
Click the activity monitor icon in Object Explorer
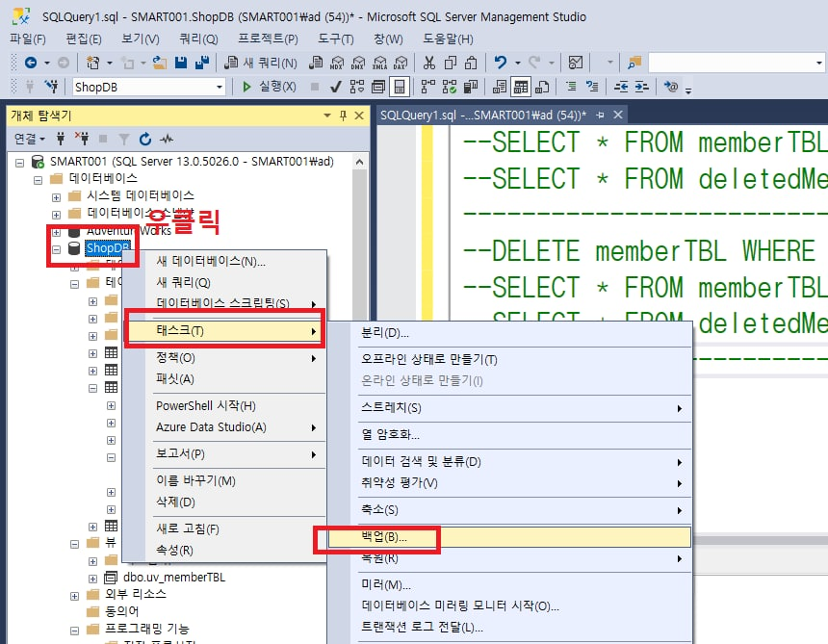point(167,139)
